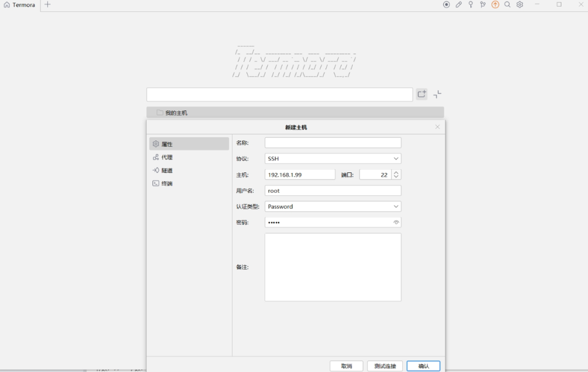
Task: Select the 我的主机 folder row
Action: pyautogui.click(x=295, y=113)
